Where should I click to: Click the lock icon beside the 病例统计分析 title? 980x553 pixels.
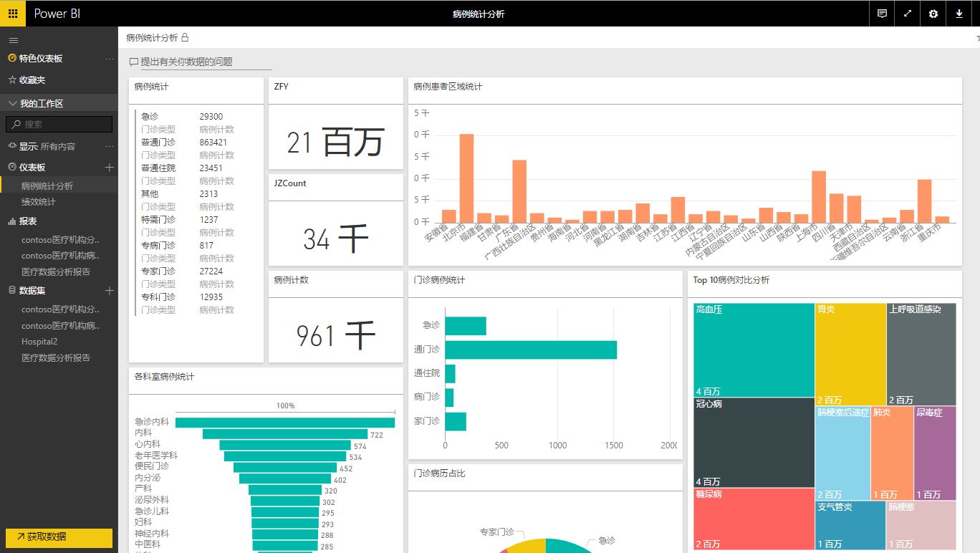[x=185, y=37]
